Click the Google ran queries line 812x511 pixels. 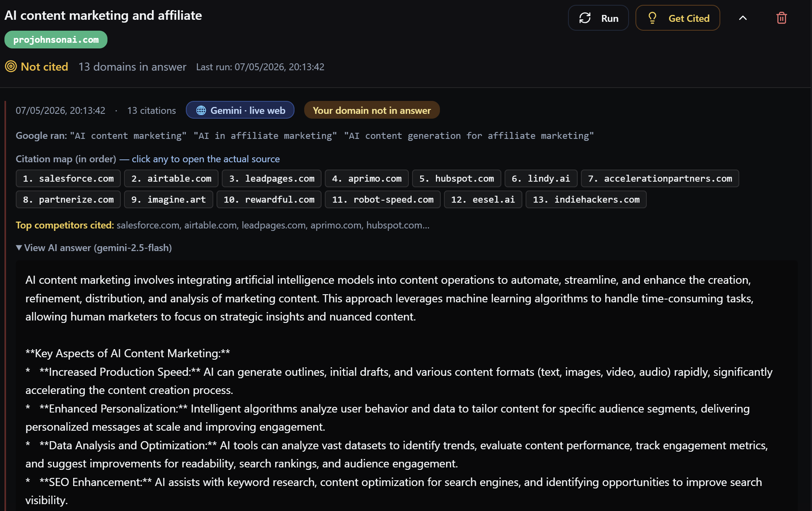click(305, 136)
